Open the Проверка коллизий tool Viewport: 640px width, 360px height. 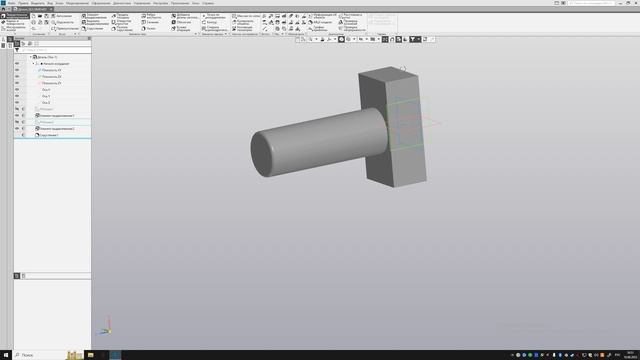(x=348, y=22)
